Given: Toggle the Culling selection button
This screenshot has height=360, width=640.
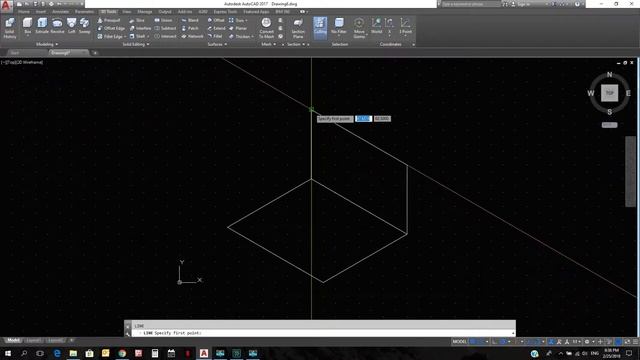Looking at the screenshot, I should [x=320, y=28].
